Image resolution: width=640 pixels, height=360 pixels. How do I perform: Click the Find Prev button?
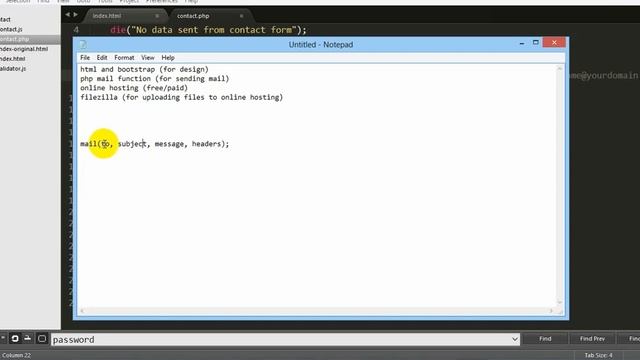[592, 339]
